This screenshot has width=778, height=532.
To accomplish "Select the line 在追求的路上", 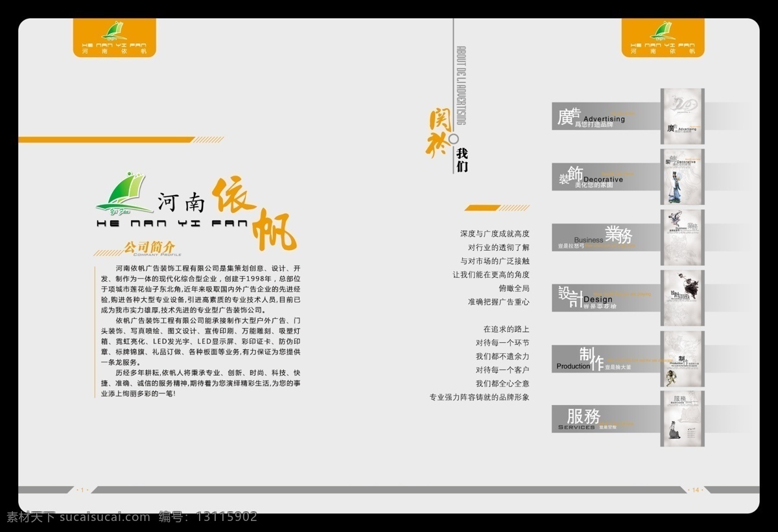I will 506,329.
